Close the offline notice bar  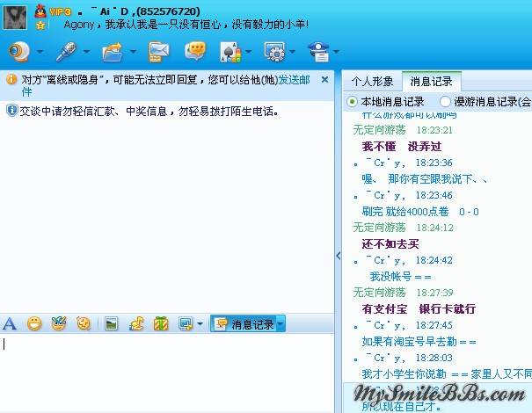pyautogui.click(x=324, y=79)
